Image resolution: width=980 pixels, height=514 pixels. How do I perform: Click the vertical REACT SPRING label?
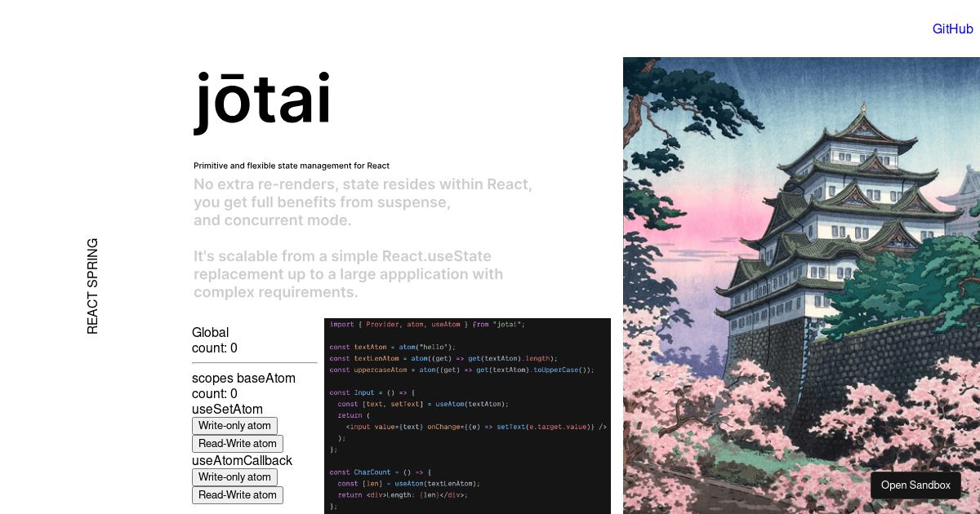pyautogui.click(x=92, y=286)
